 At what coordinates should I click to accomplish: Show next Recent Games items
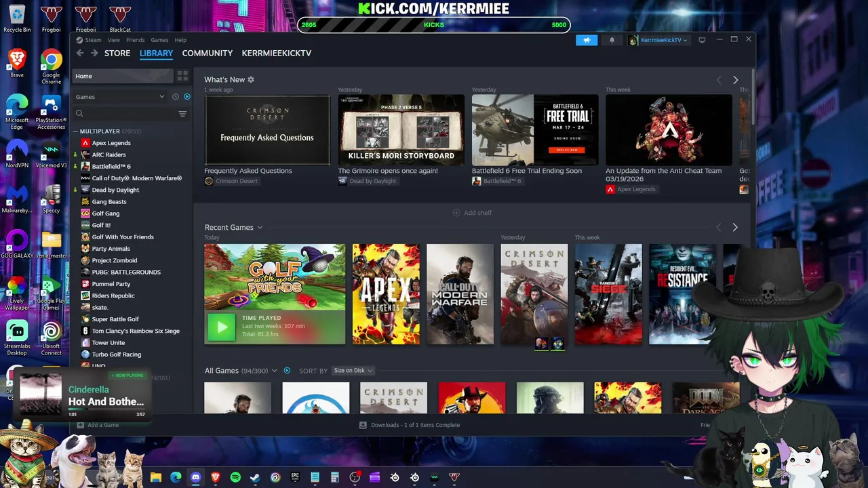click(735, 227)
